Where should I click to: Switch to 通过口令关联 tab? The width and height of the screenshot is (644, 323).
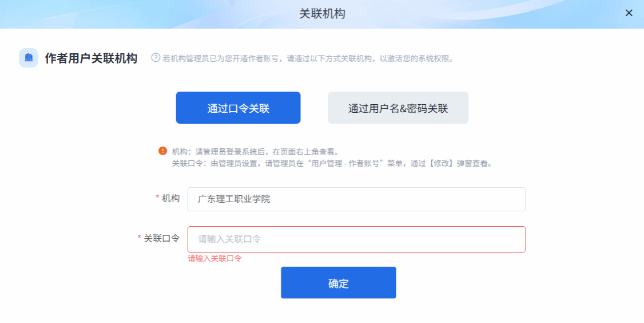coord(238,108)
